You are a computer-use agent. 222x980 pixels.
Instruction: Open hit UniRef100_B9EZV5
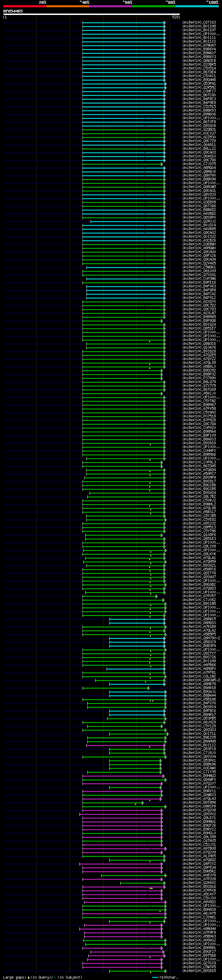(199, 737)
